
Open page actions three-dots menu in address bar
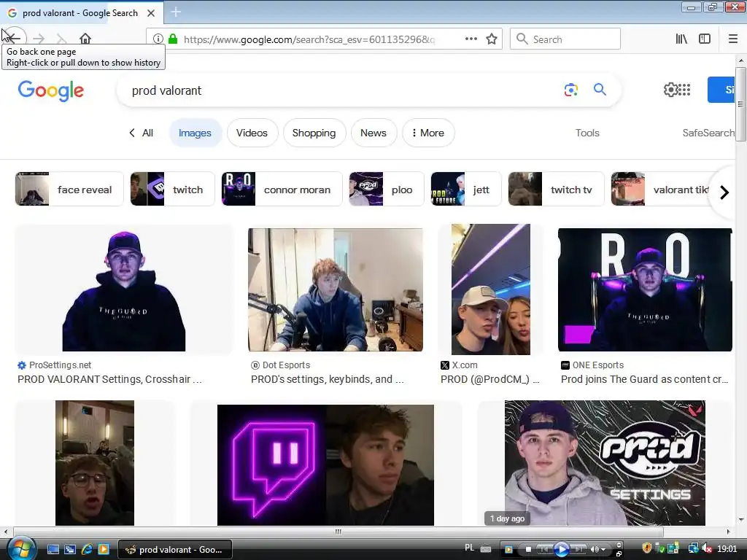471,39
